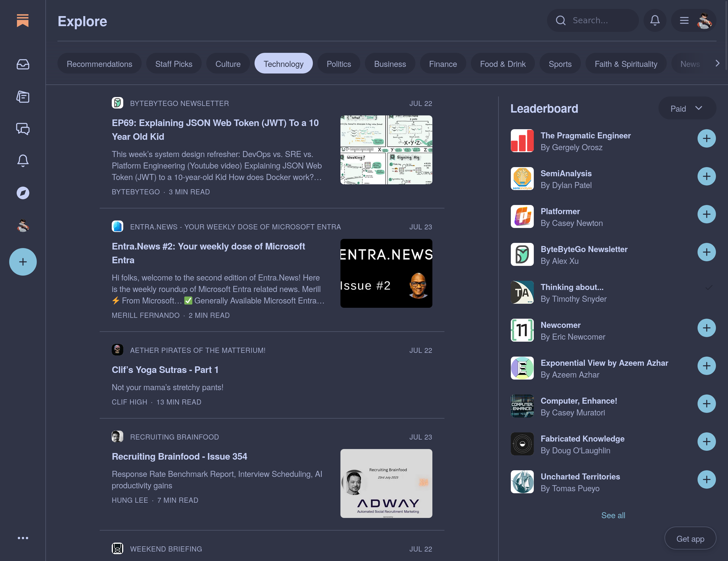728x561 pixels.
Task: Click the header profile avatar
Action: click(704, 21)
